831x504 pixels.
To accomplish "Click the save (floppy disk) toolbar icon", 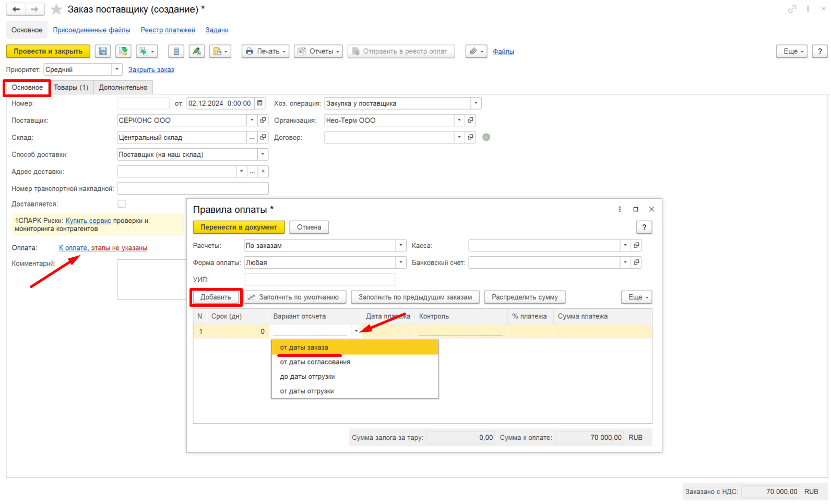I will 103,51.
